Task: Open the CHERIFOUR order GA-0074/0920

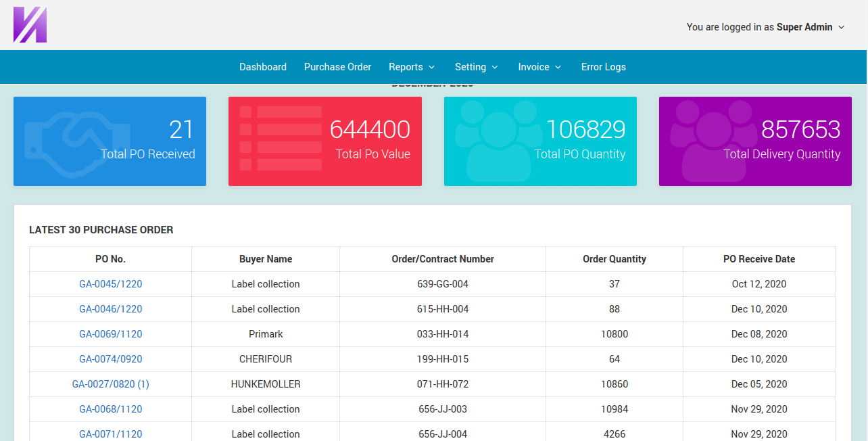Action: tap(110, 359)
